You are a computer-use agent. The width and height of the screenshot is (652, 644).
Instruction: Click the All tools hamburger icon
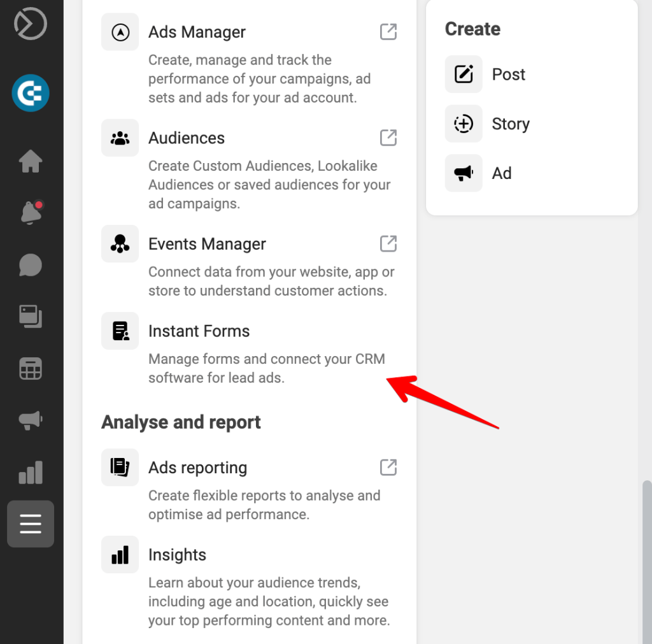coord(30,524)
